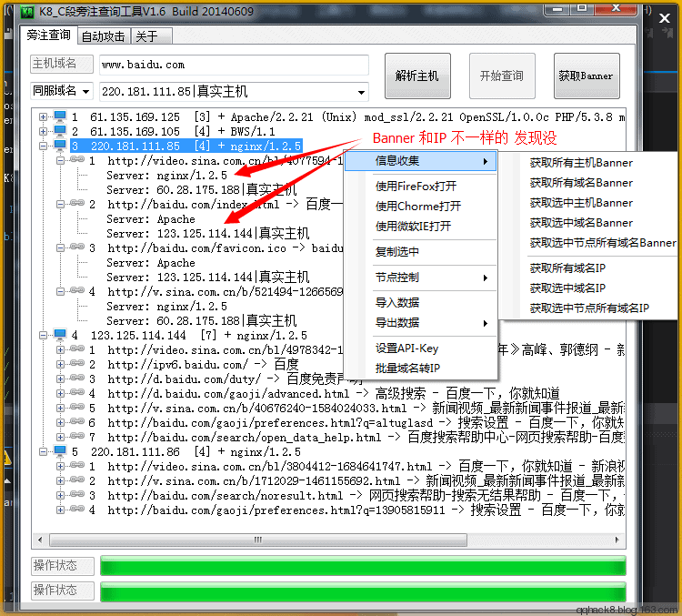Choose 获取所有域名Banner in submenu
The height and width of the screenshot is (616, 682).
click(581, 183)
